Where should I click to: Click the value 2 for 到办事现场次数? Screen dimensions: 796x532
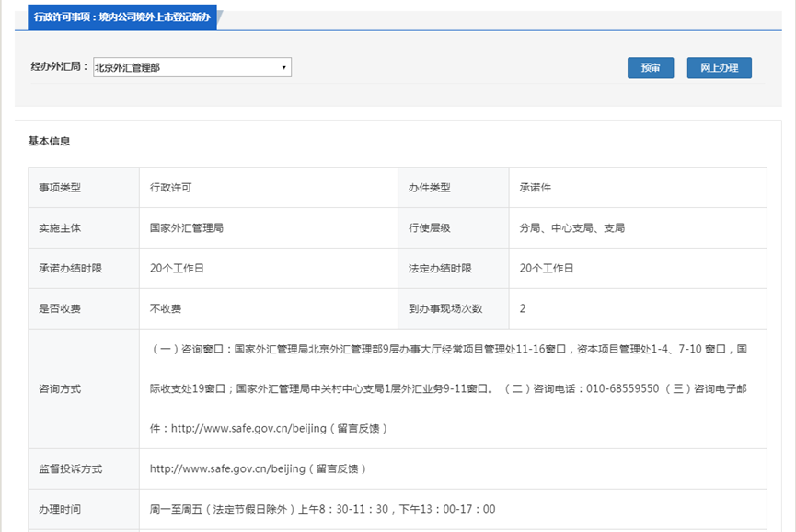pos(638,308)
